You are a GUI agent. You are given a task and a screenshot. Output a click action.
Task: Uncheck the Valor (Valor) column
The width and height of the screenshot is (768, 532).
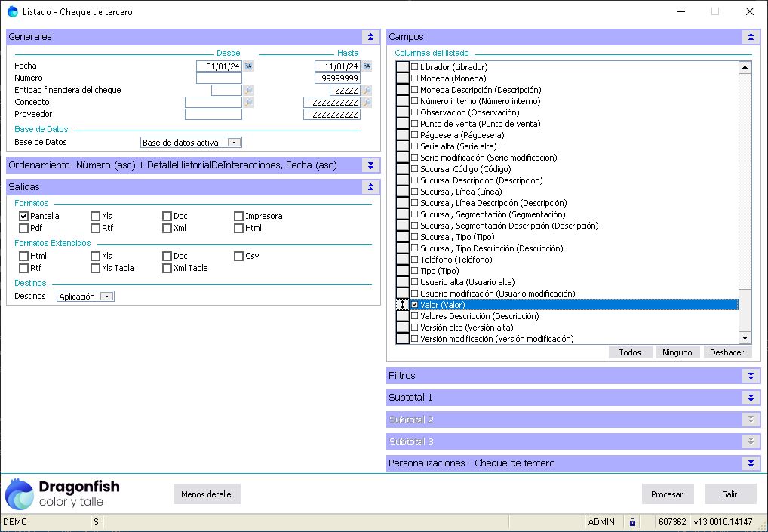tap(415, 305)
